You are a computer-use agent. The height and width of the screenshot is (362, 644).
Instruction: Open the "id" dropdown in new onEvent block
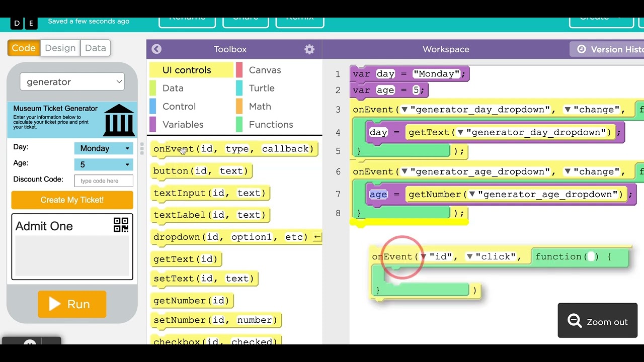tap(423, 256)
